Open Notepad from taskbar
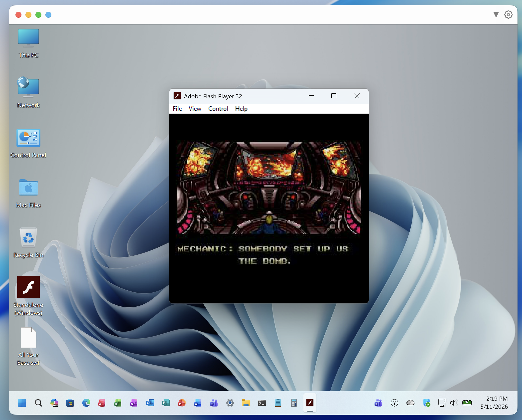Image resolution: width=522 pixels, height=420 pixels. (278, 403)
